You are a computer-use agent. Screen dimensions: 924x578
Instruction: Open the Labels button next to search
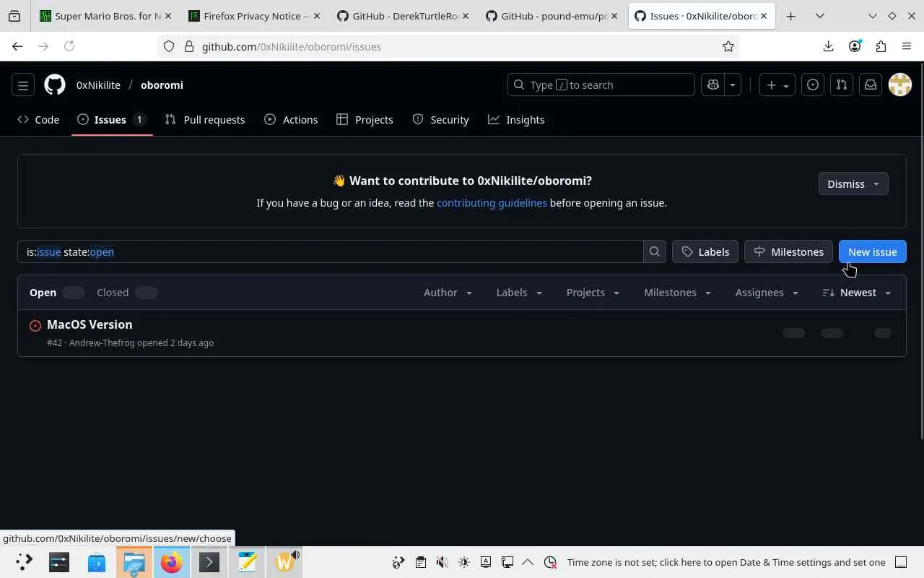point(705,251)
